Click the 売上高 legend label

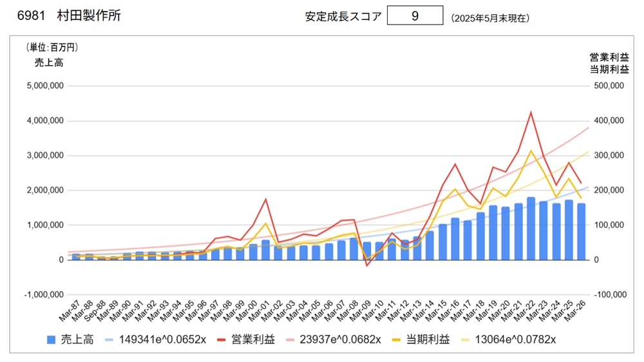(x=77, y=340)
